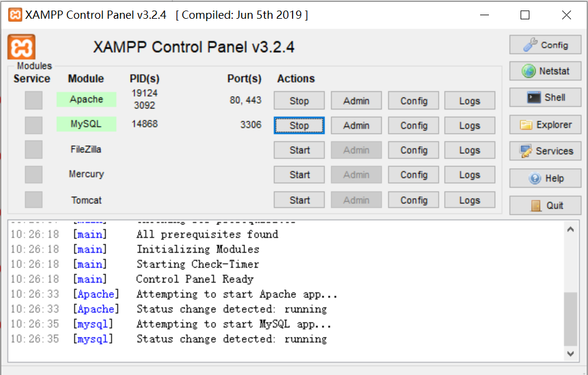Click log scrollbar down arrow
588x375 pixels.
pos(571,354)
